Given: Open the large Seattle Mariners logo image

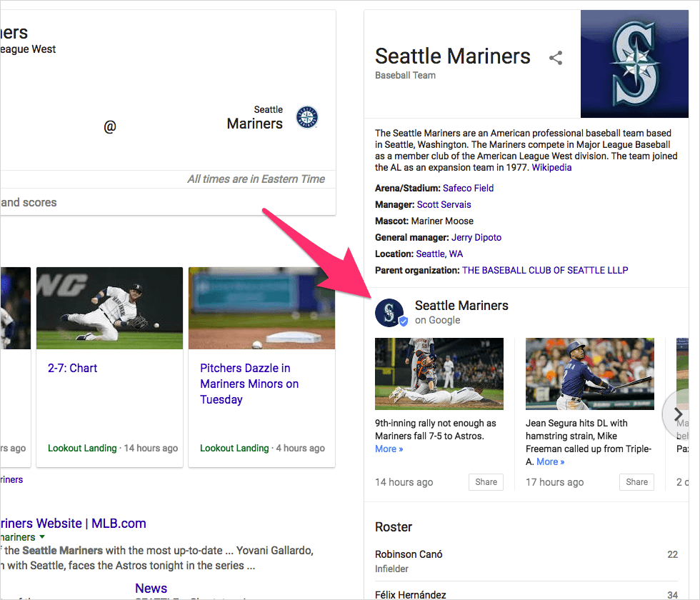Looking at the screenshot, I should [634, 64].
